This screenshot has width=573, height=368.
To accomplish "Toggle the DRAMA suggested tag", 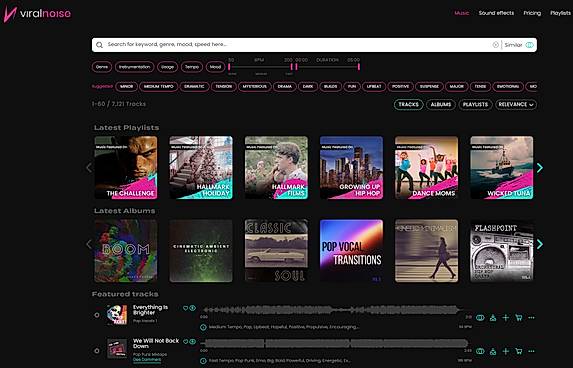I will point(285,87).
